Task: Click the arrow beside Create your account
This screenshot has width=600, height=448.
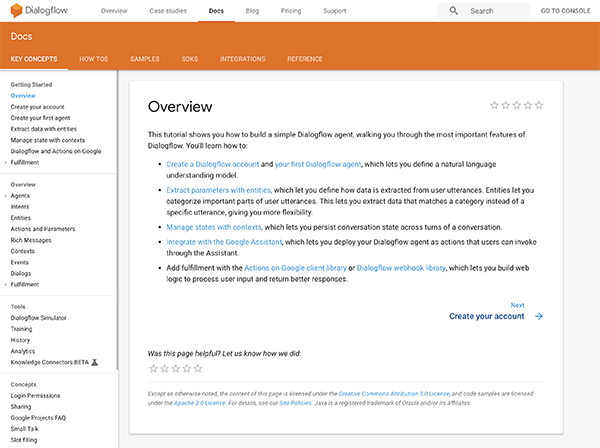Action: [539, 316]
